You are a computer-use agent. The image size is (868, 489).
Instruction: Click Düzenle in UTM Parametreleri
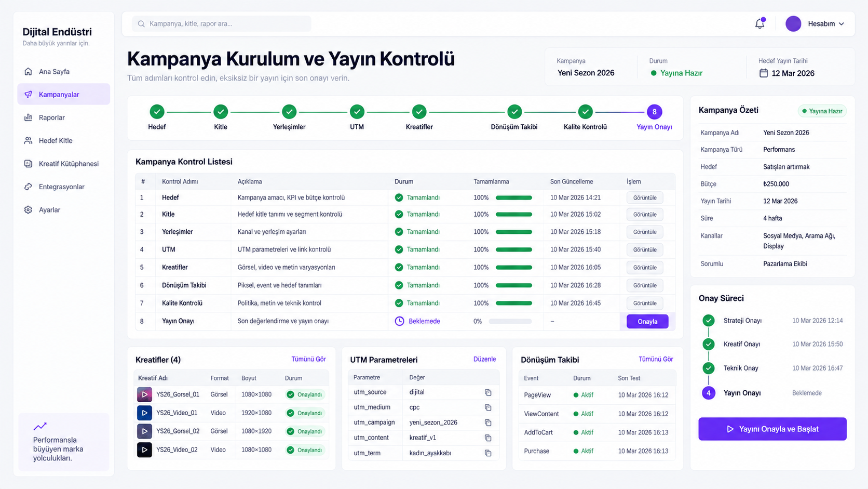point(484,359)
